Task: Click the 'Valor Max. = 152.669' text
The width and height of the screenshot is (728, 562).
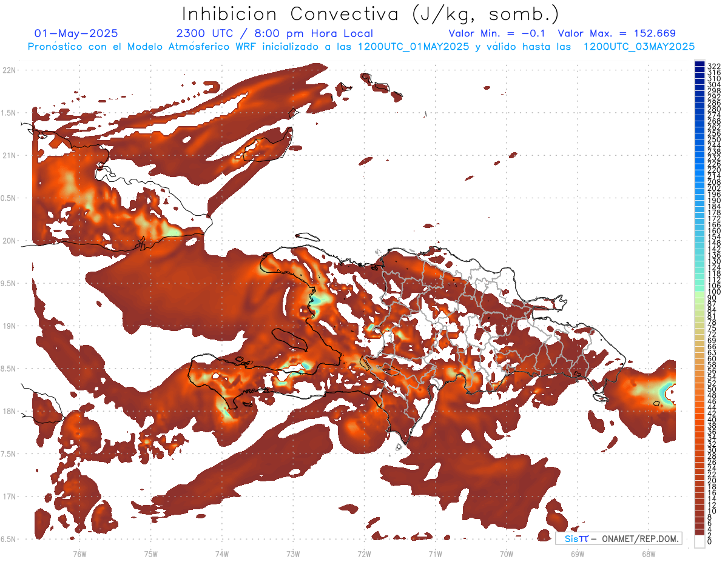Action: (x=616, y=33)
